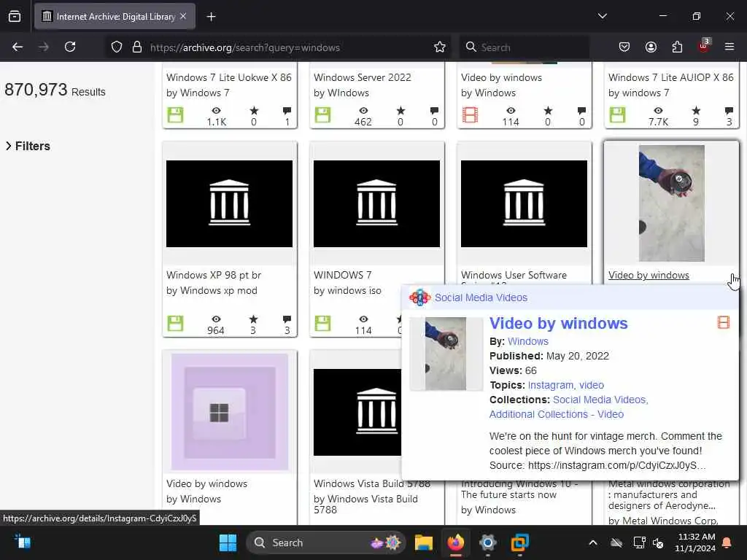Open the Firefox account icon
The width and height of the screenshot is (747, 560).
point(651,47)
